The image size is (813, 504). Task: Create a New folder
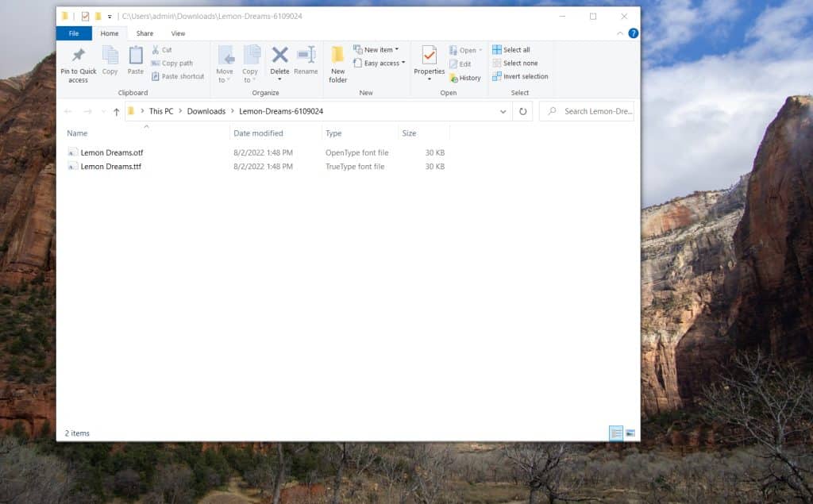[x=337, y=63]
